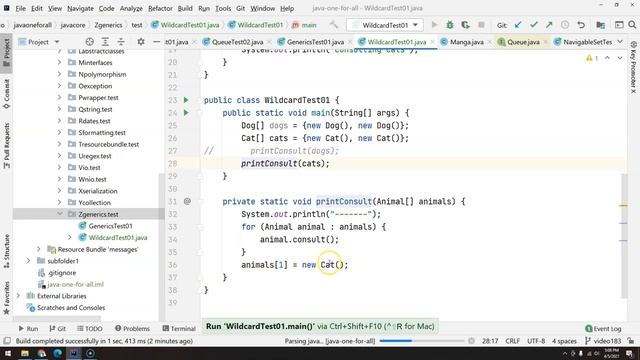This screenshot has height=360, width=640.
Task: Select opened file locate icon in Project panel
Action: 89,42
